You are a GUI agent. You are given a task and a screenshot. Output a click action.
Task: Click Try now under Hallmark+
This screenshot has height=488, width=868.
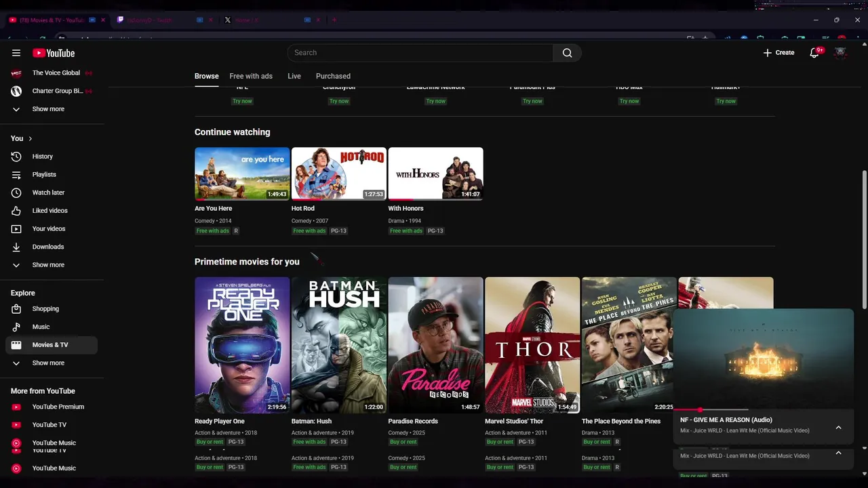point(726,101)
